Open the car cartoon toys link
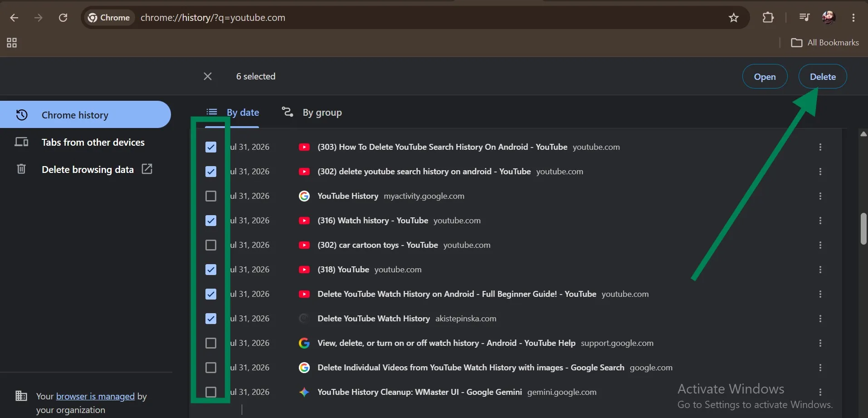 click(378, 245)
